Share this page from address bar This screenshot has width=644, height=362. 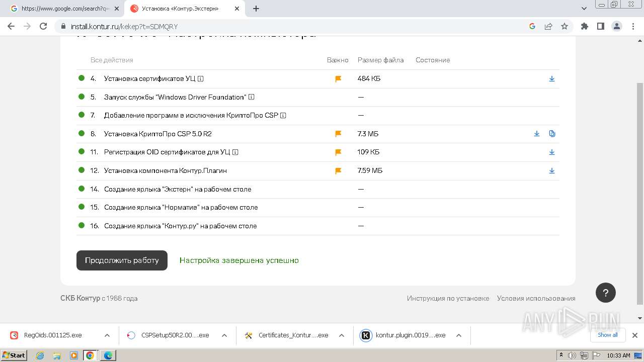[x=548, y=26]
